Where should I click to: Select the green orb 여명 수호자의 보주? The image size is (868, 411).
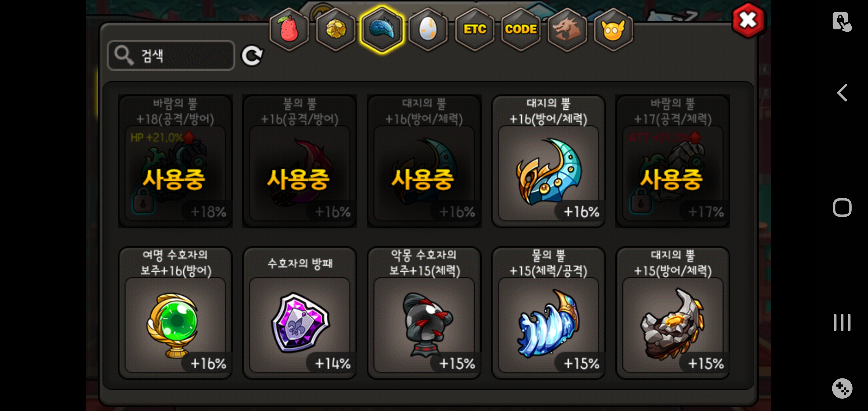[175, 313]
